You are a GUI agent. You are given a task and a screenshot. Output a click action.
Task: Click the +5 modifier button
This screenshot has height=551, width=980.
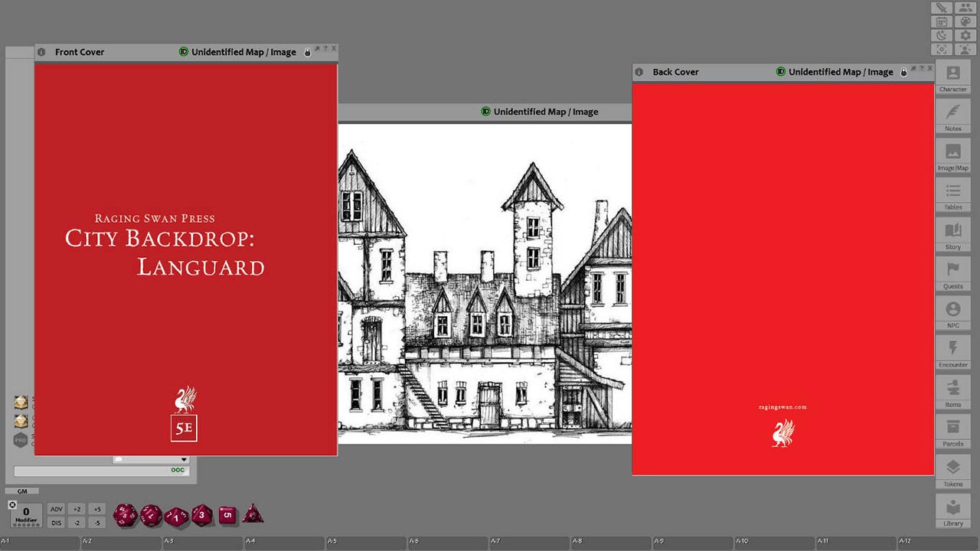point(96,509)
